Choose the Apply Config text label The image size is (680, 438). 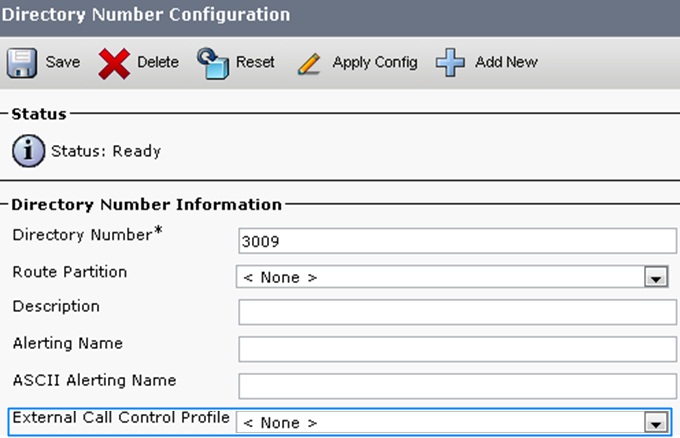click(x=375, y=62)
